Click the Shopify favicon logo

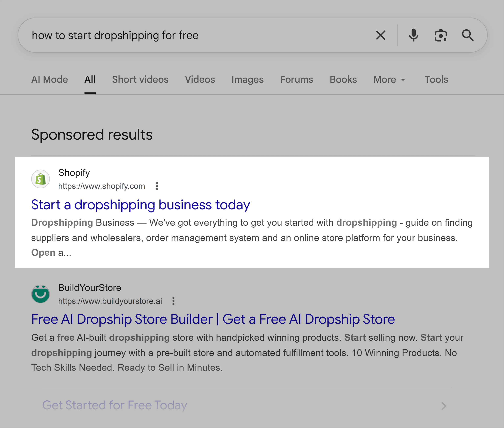coord(40,179)
